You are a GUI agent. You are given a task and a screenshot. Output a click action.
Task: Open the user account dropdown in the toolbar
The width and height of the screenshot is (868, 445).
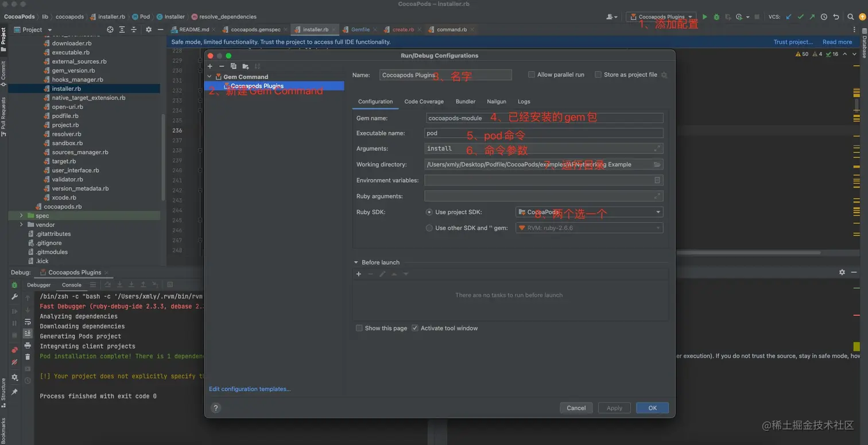coord(612,17)
